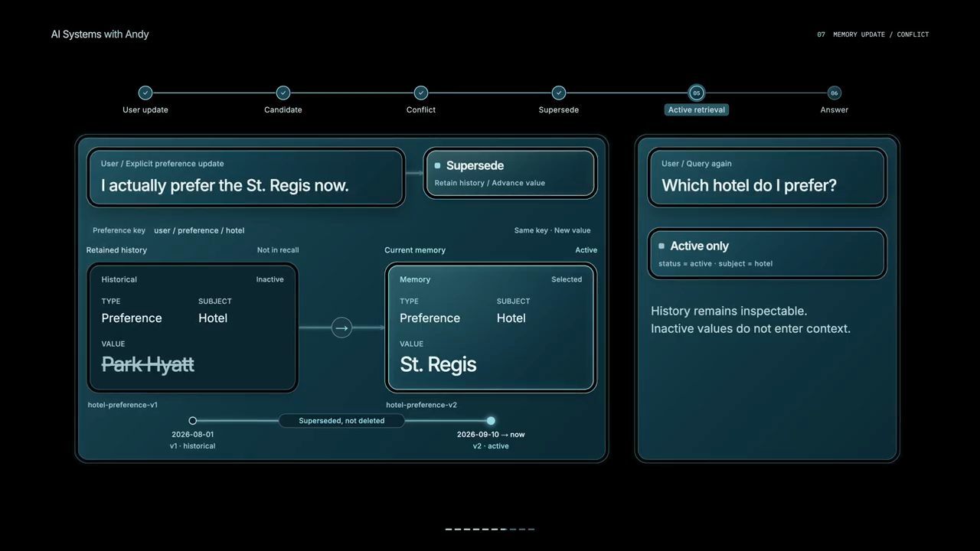Click the St. Regis value text

(x=438, y=364)
